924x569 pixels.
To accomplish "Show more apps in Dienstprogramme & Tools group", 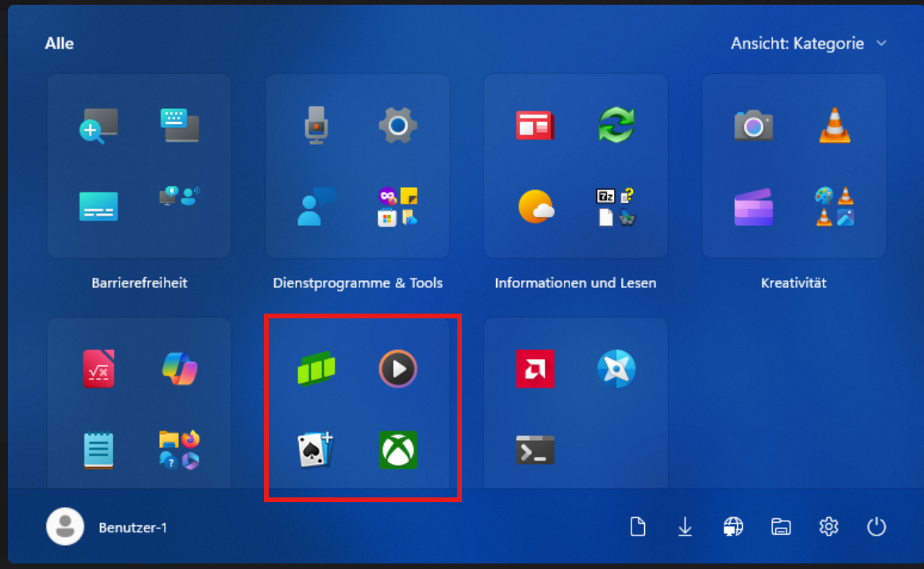I will coord(398,206).
